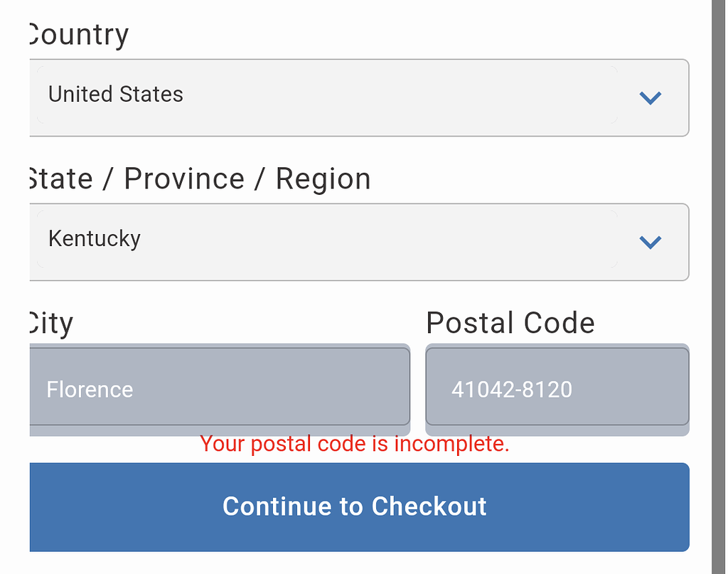Click the vertical scrollbar on the right edge
Screen dimensions: 728x574
point(719,285)
